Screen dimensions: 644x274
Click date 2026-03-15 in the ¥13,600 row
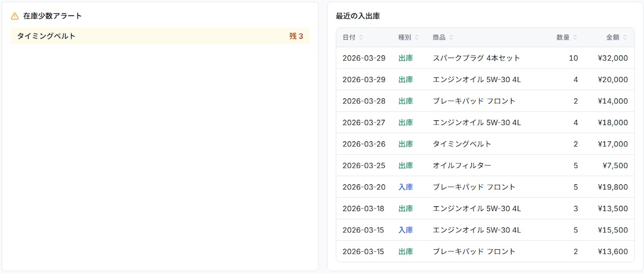click(364, 252)
